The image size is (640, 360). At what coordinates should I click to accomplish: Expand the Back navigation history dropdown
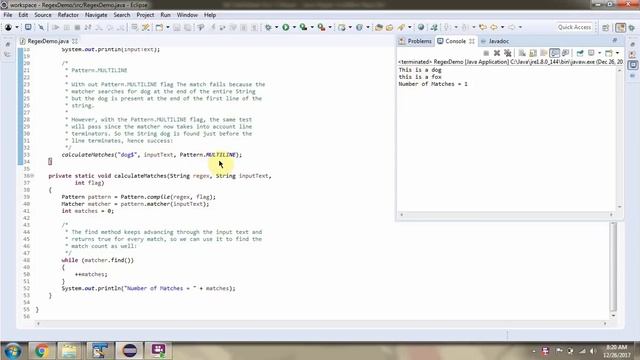502,27
